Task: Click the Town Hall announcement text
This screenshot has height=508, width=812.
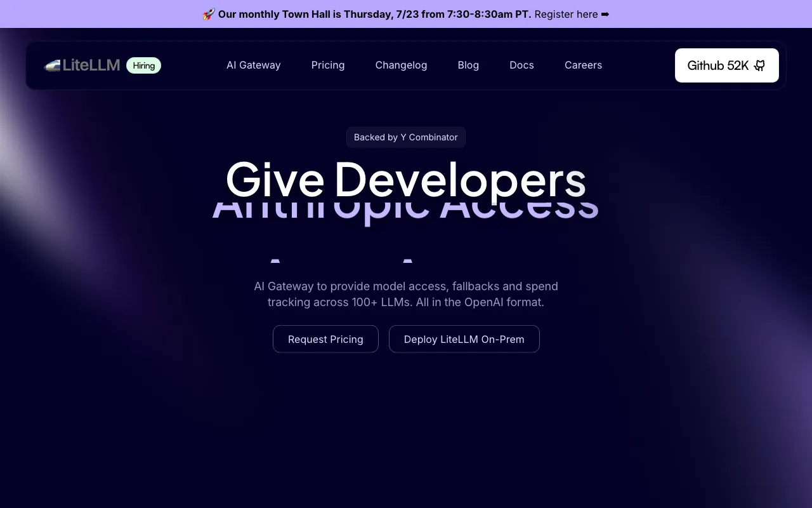Action: [x=374, y=14]
